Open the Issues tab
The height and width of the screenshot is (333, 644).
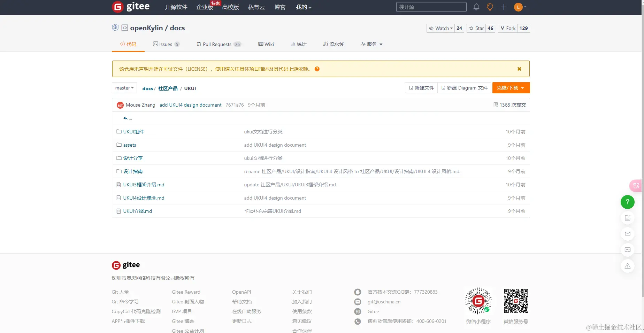pos(166,44)
